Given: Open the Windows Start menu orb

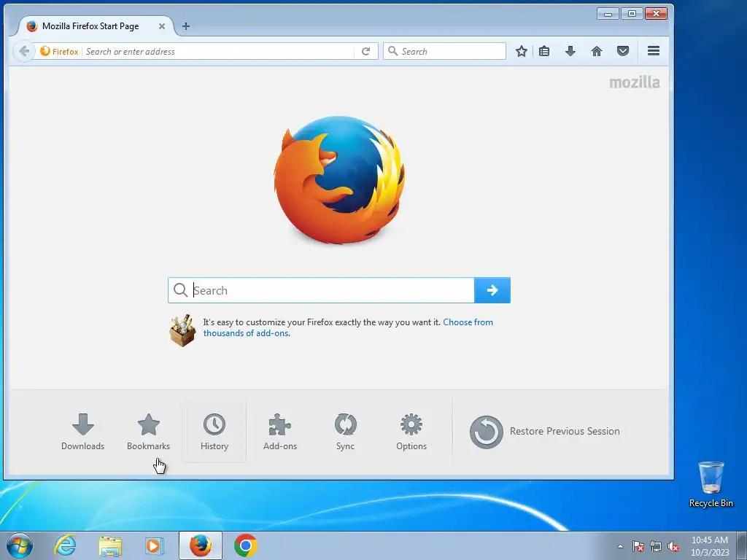Looking at the screenshot, I should click(20, 545).
